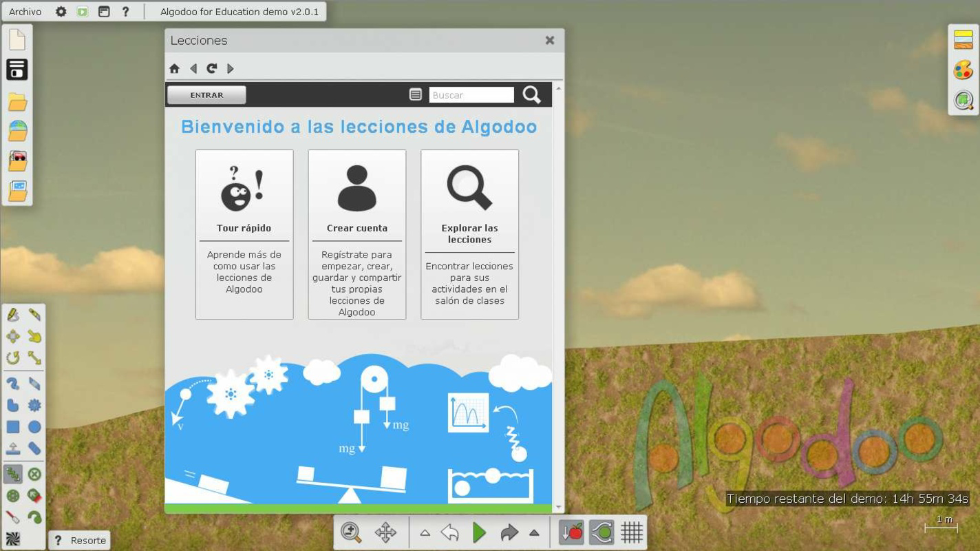This screenshot has height=551, width=980.
Task: Select the Move tool with four arrows
Action: pos(13,336)
